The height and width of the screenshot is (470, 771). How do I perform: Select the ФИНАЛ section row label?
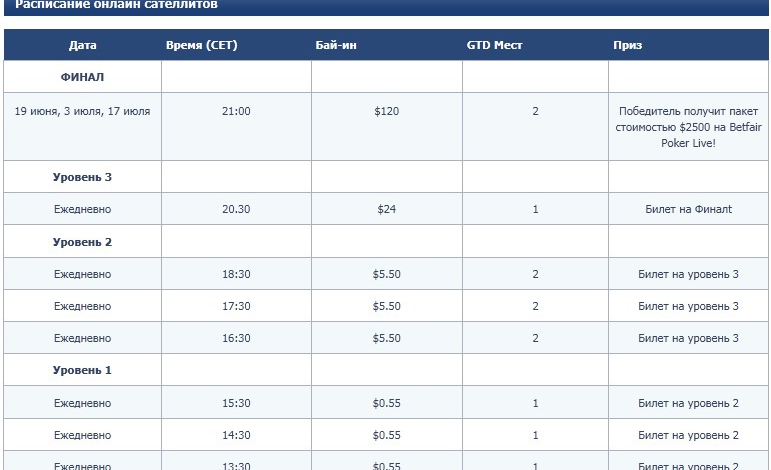82,77
